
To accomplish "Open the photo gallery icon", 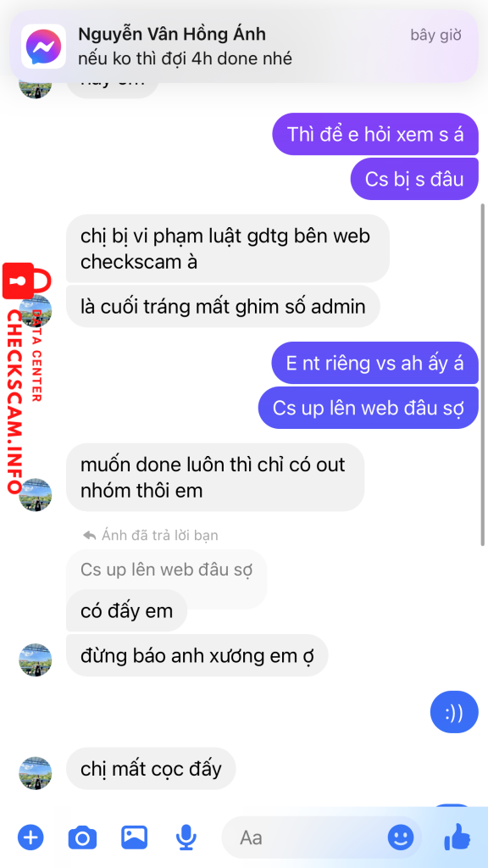I will pyautogui.click(x=135, y=837).
